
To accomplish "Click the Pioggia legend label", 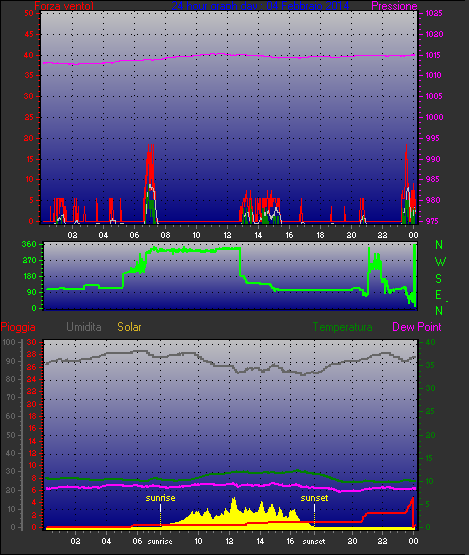I will (x=18, y=327).
